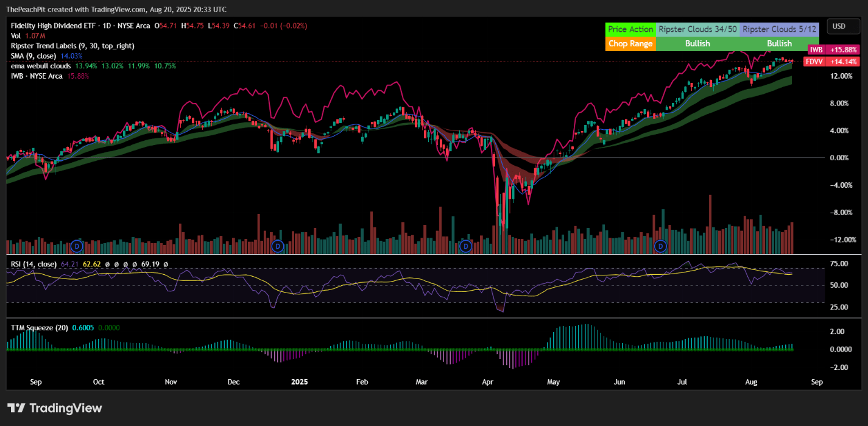Click the Vol 1.07M legend entry
The width and height of the screenshot is (868, 426).
27,36
